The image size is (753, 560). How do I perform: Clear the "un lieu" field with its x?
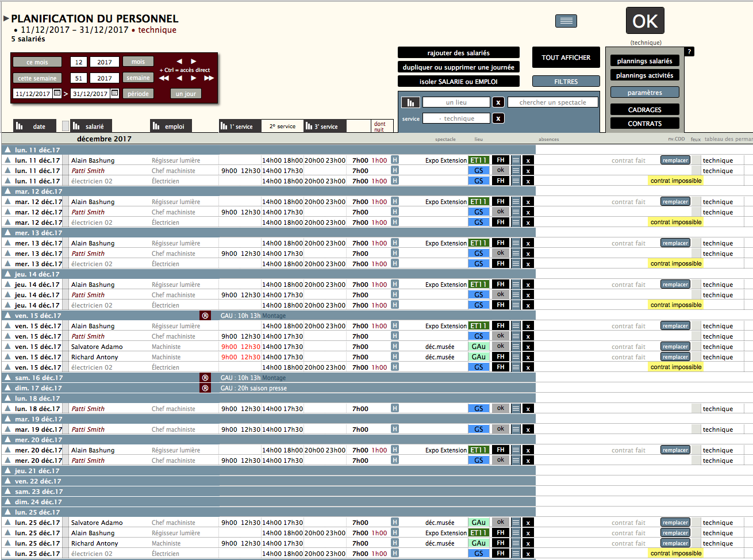click(x=498, y=102)
